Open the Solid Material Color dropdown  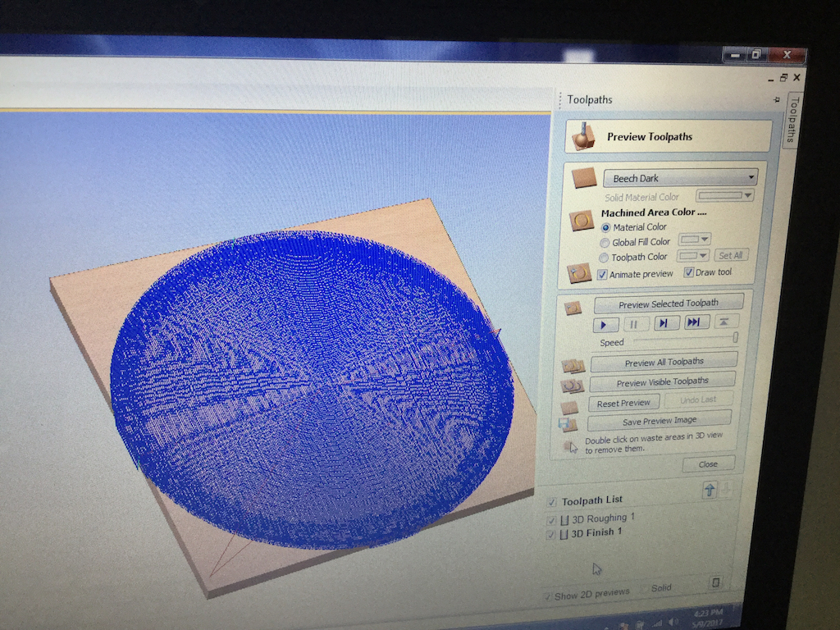725,195
